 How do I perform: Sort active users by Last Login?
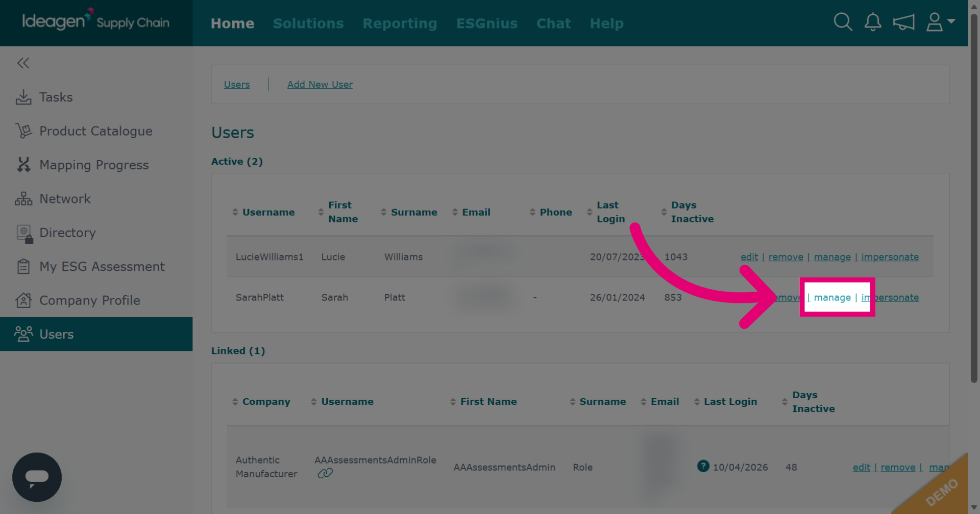coord(606,212)
